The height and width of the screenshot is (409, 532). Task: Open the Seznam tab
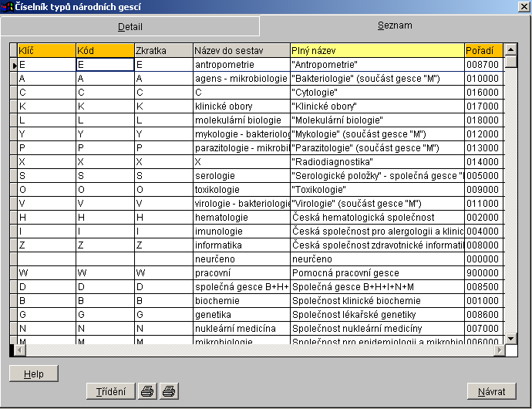click(x=394, y=25)
